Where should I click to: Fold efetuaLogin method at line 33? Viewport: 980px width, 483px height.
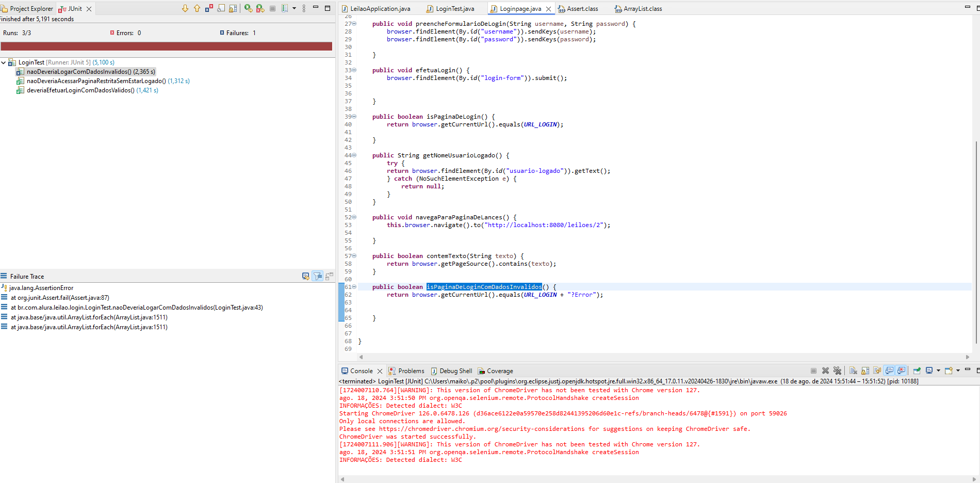[x=354, y=70]
